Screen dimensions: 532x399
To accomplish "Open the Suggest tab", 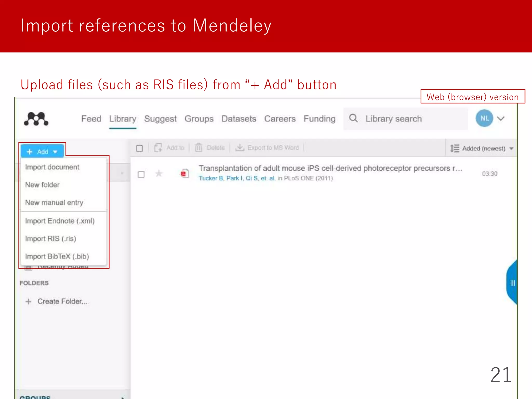I will [160, 119].
